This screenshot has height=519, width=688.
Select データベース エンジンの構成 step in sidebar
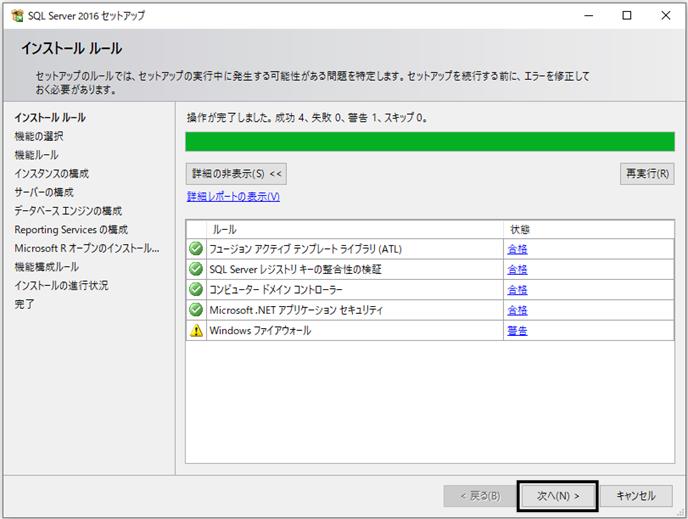click(x=68, y=211)
